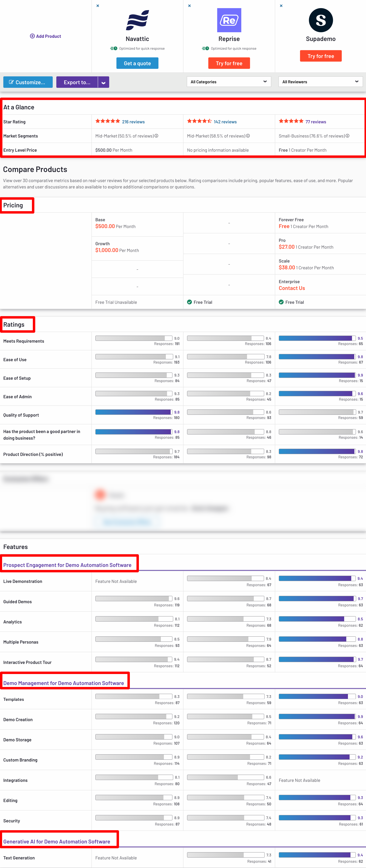Click Reprise Free Trial checkmark icon
This screenshot has width=366, height=868.
[189, 302]
